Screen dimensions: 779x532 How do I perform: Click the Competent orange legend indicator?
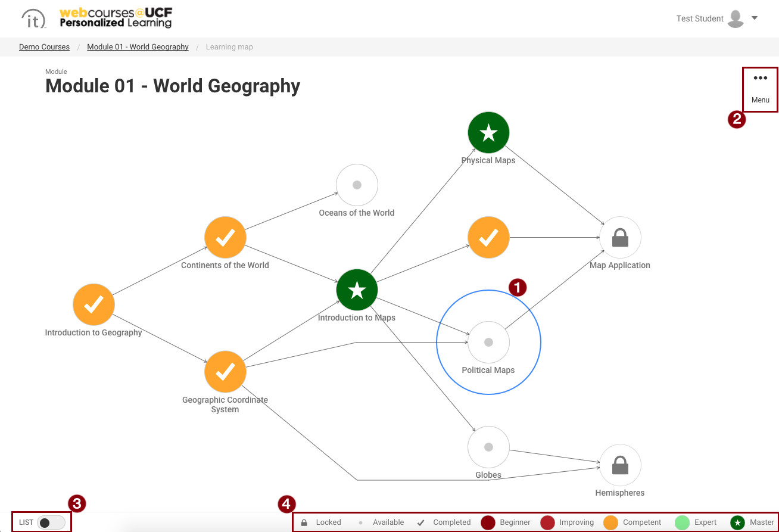610,522
